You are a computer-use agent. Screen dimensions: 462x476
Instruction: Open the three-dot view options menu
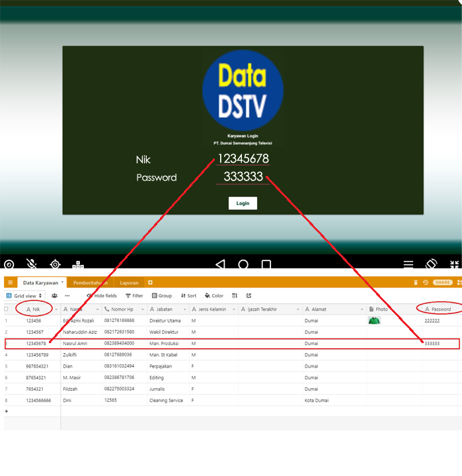tap(67, 296)
